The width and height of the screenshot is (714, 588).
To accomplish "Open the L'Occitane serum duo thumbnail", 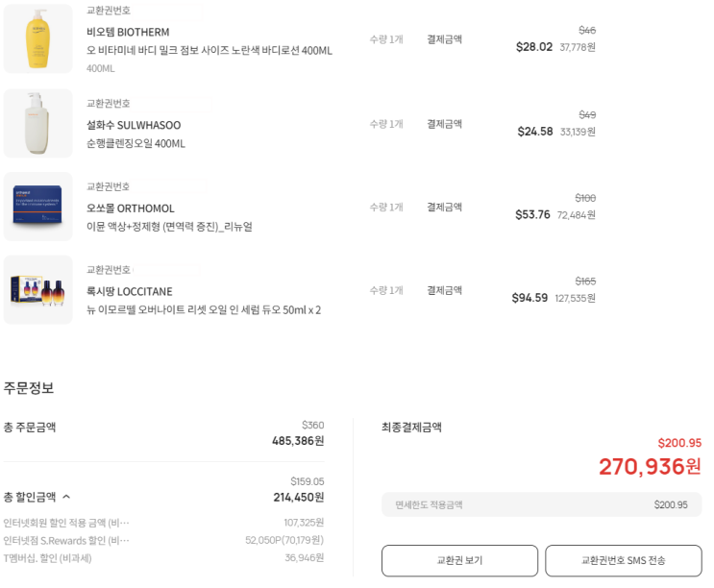I will pos(38,289).
